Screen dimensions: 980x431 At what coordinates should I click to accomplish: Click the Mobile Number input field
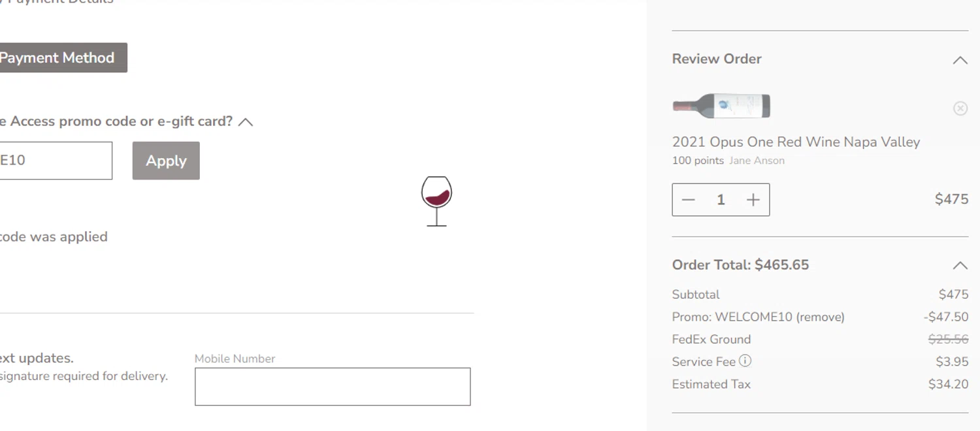point(333,387)
